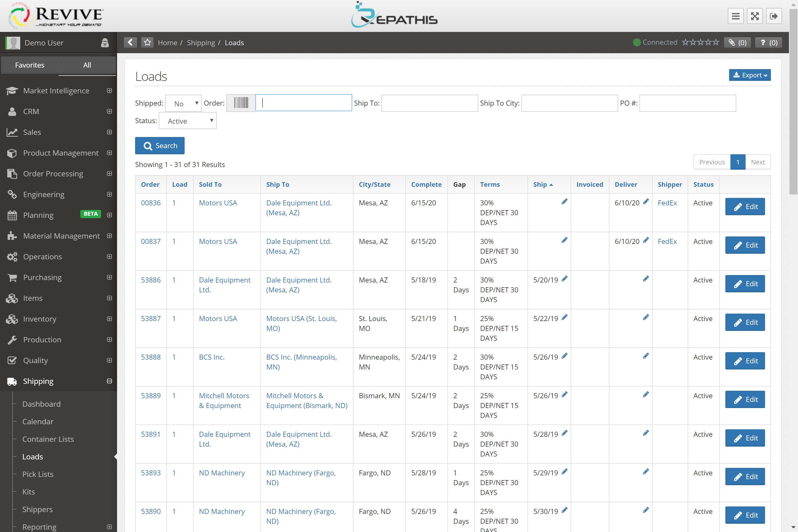Switch to the All tab in sidebar
The image size is (798, 532).
87,65
